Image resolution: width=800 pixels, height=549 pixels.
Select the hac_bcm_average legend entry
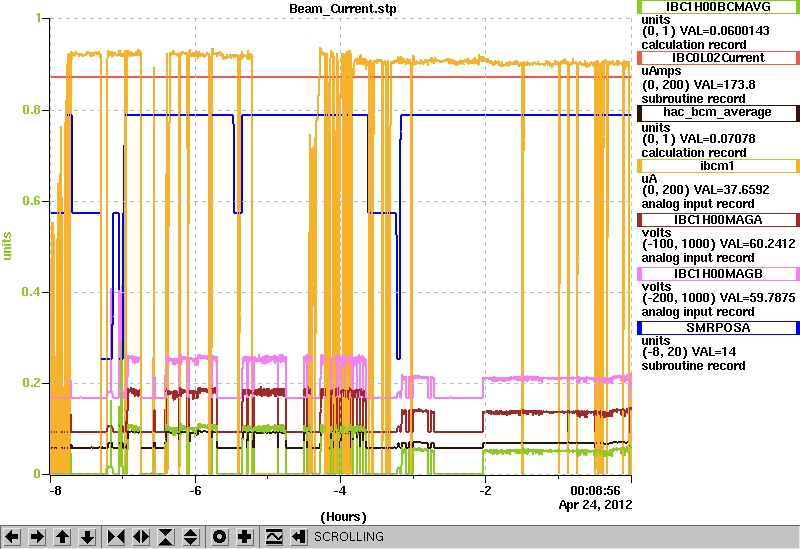tap(718, 112)
